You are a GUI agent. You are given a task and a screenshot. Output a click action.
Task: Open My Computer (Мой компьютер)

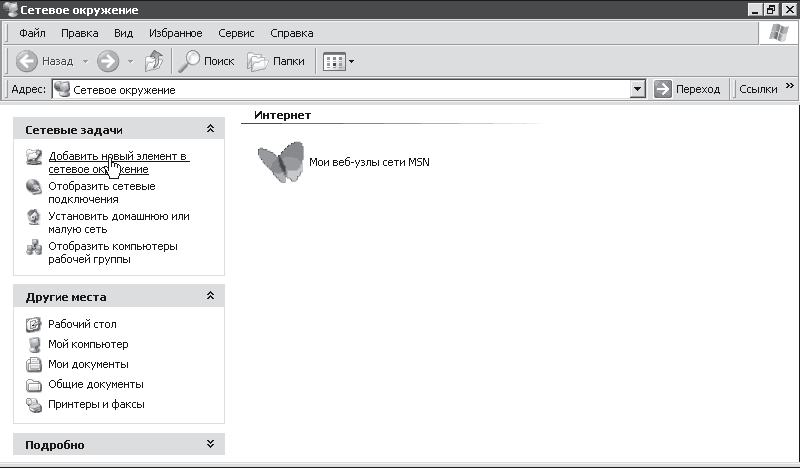33,345
